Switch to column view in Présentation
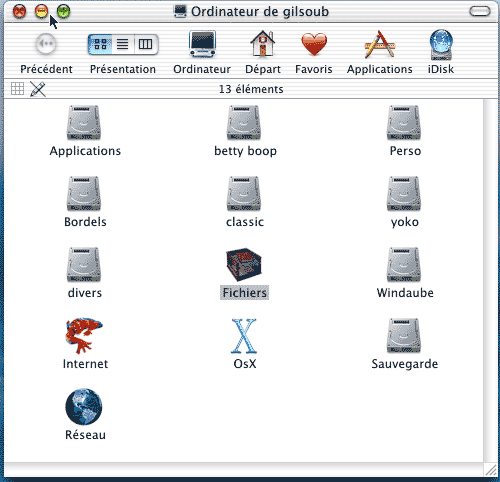This screenshot has height=482, width=500. click(146, 44)
